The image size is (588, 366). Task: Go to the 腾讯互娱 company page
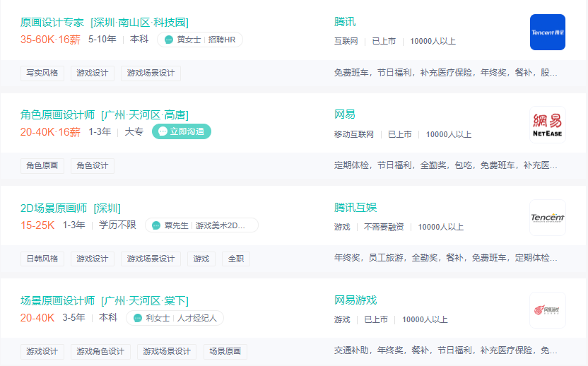coord(355,208)
